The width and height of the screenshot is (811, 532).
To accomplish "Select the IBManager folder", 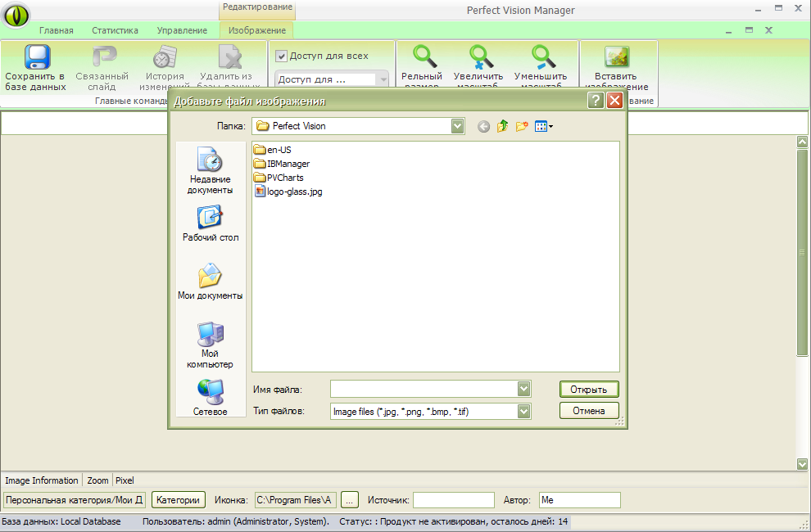I will click(x=282, y=164).
